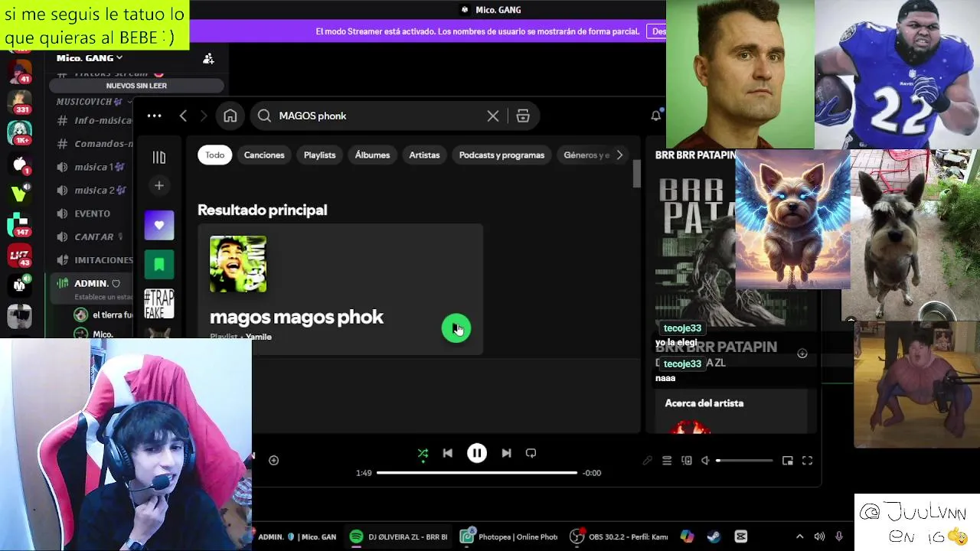Select the Todo filter chip
980x551 pixels.
coord(214,155)
